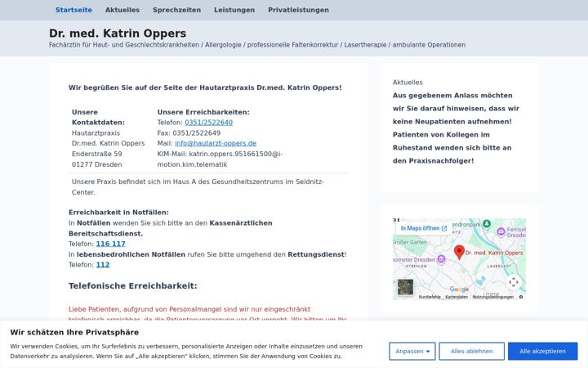
Task: Call the practice number 0351/2522640
Action: pos(208,123)
